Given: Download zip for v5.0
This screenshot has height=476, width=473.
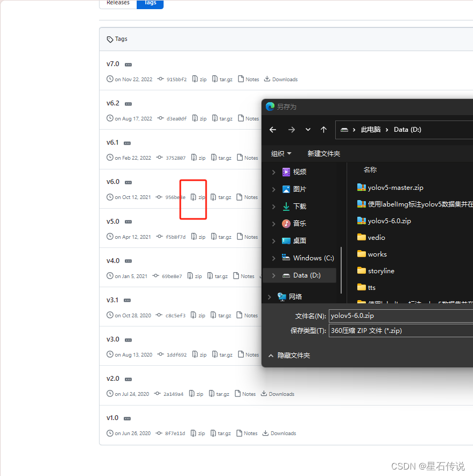Looking at the screenshot, I should point(198,237).
